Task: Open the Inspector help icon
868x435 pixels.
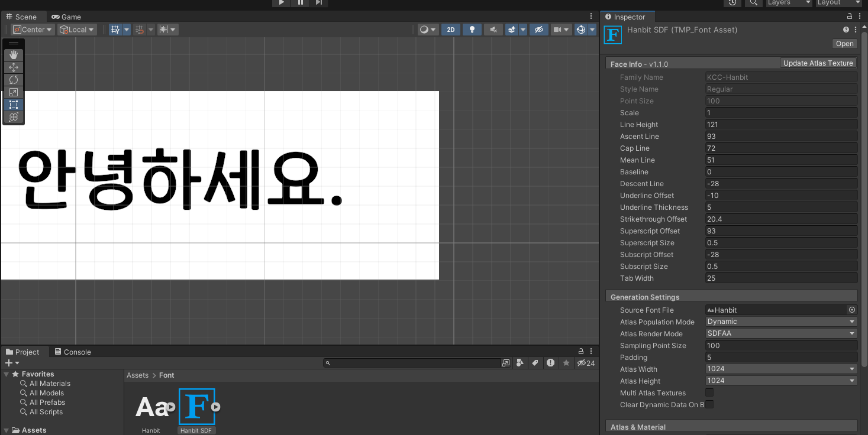Action: 846,30
